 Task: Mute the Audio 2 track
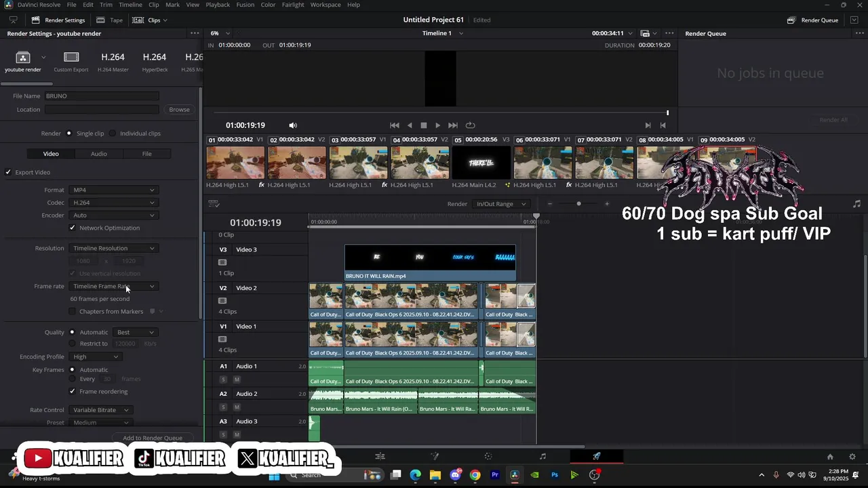[x=237, y=407]
